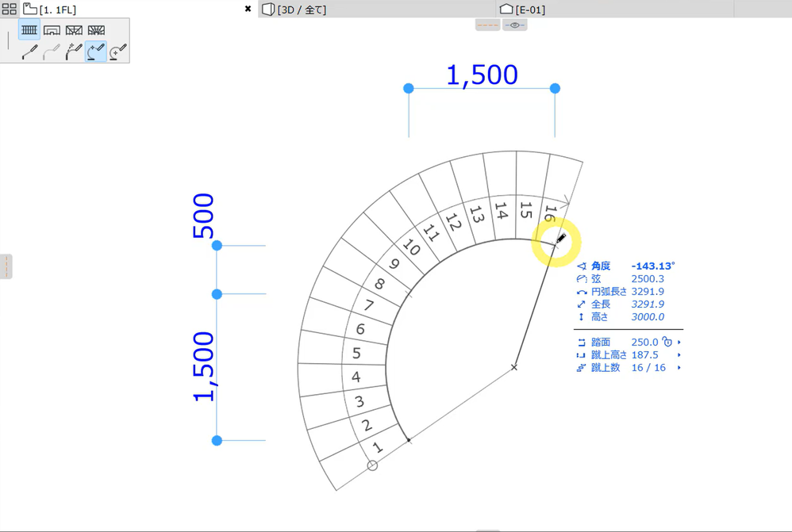Select bottom endpoint of vertical 1,500 dimension

coord(217,441)
